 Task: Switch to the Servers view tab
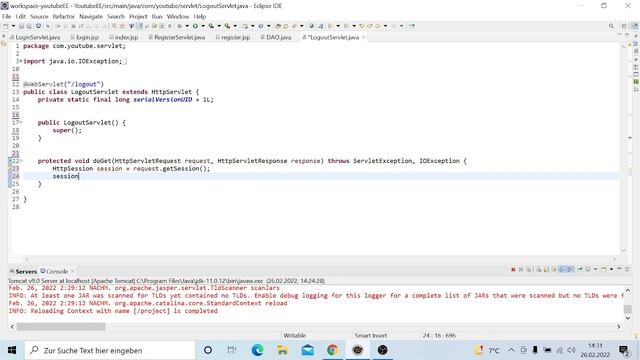coord(24,271)
